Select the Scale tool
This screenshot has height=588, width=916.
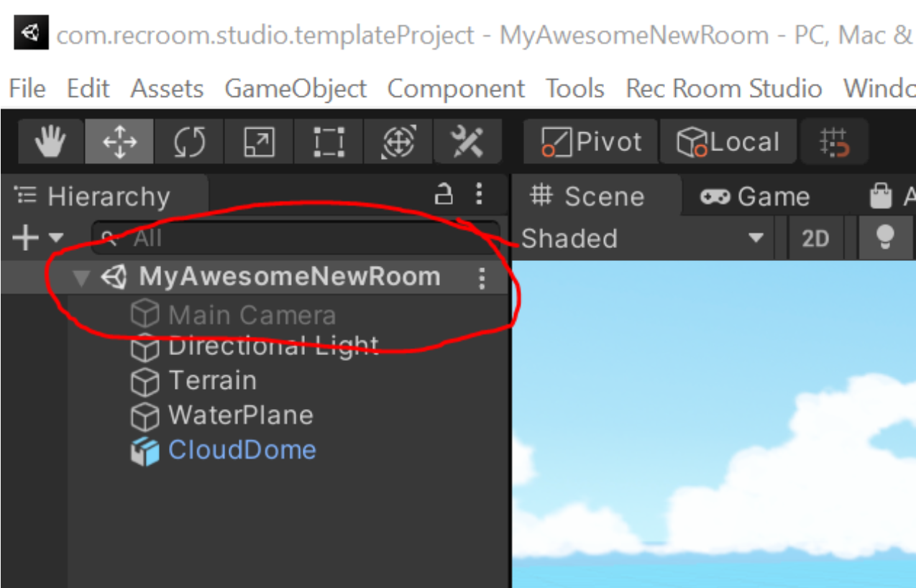coord(259,142)
